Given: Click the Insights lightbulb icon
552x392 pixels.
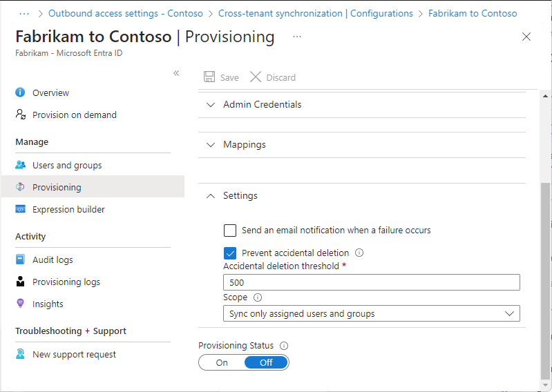Looking at the screenshot, I should (21, 304).
